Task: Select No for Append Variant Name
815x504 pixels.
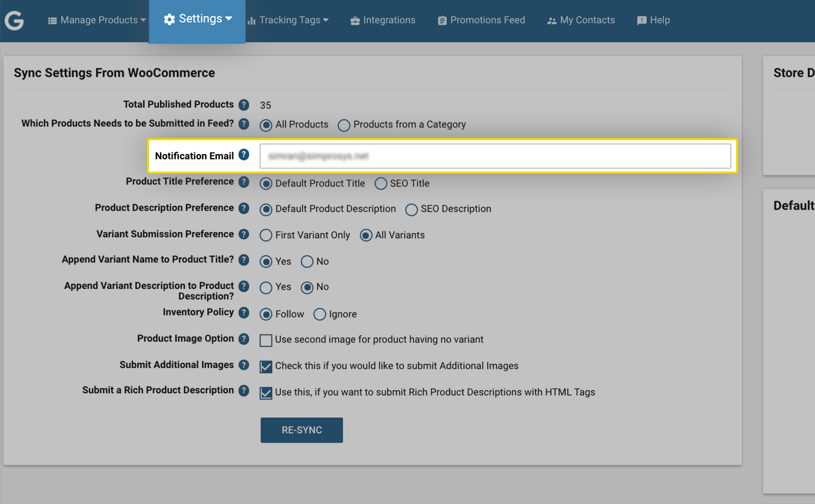Action: 307,262
